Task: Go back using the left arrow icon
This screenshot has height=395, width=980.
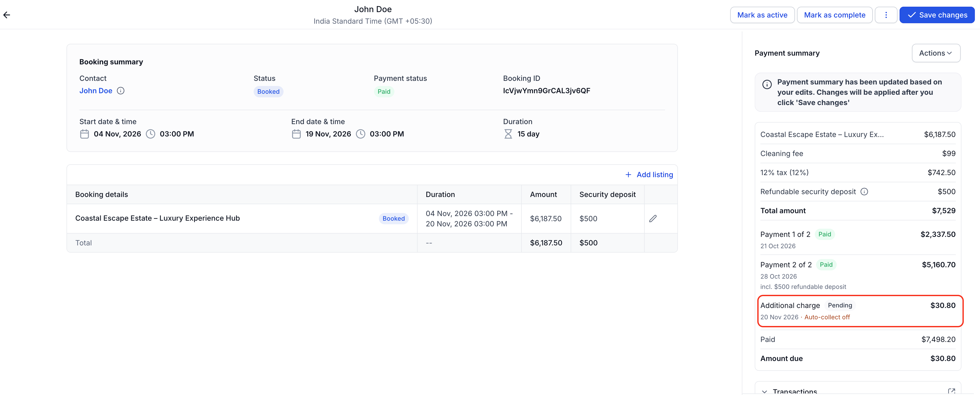Action: coord(7,15)
